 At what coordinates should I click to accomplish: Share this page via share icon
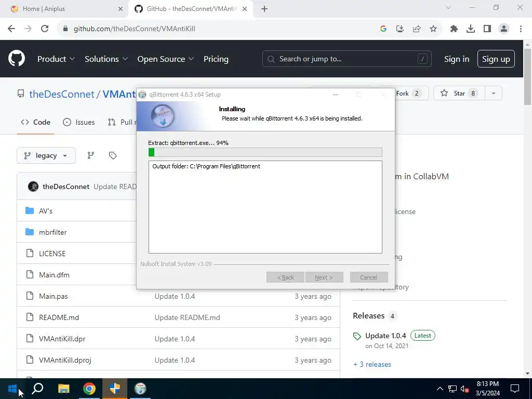tap(417, 29)
